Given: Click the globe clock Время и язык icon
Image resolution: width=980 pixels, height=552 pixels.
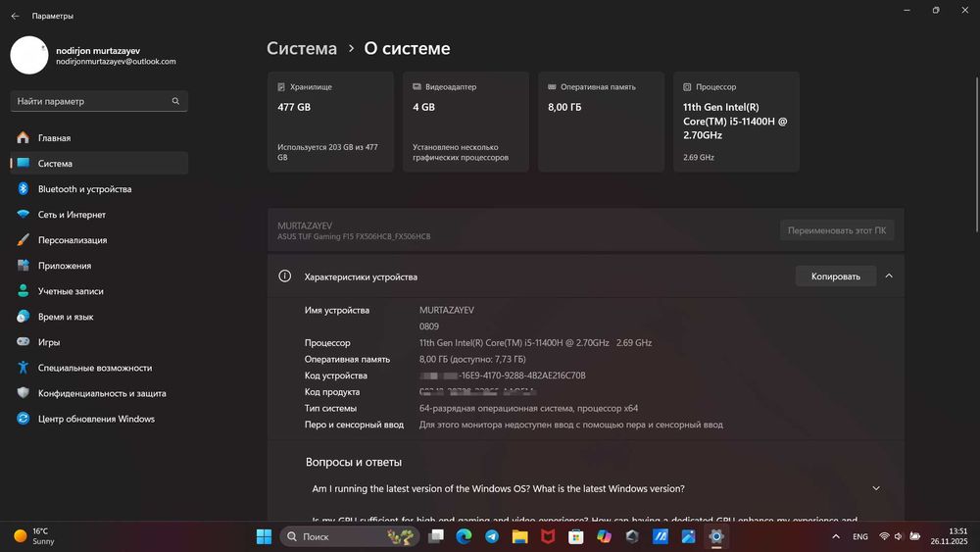Looking at the screenshot, I should (x=24, y=317).
